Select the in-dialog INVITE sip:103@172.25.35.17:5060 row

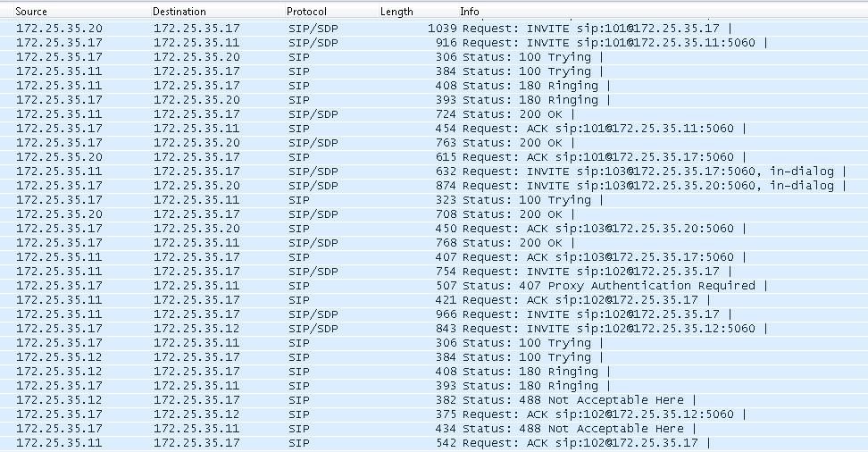coord(434,172)
